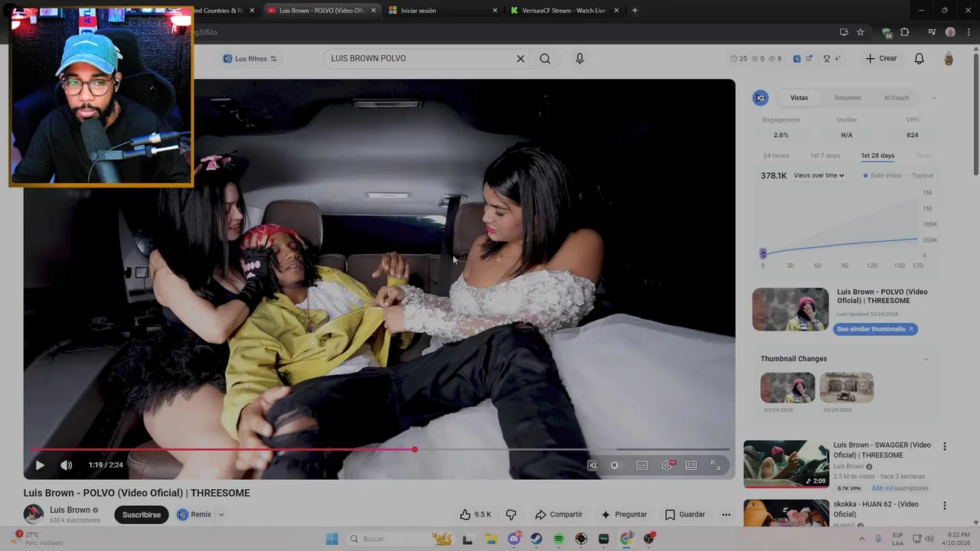
Task: Dislike the video
Action: pyautogui.click(x=511, y=514)
